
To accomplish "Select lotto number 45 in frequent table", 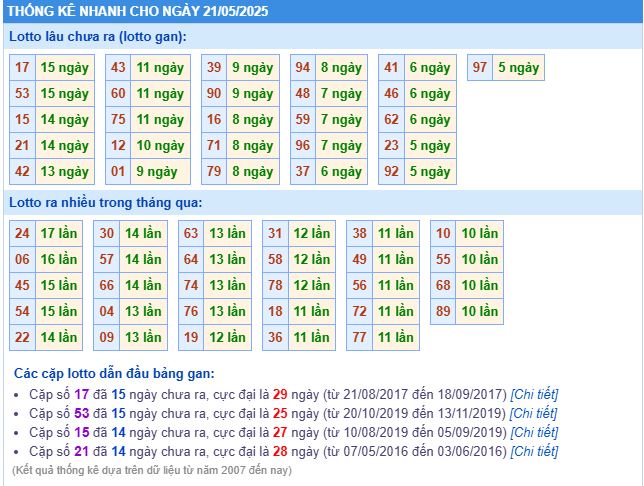I will tap(22, 285).
